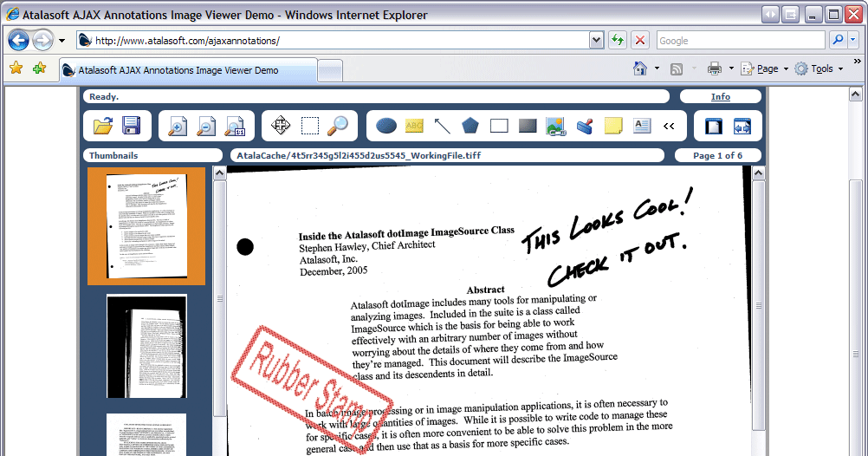Click the search magnifier button

point(838,40)
